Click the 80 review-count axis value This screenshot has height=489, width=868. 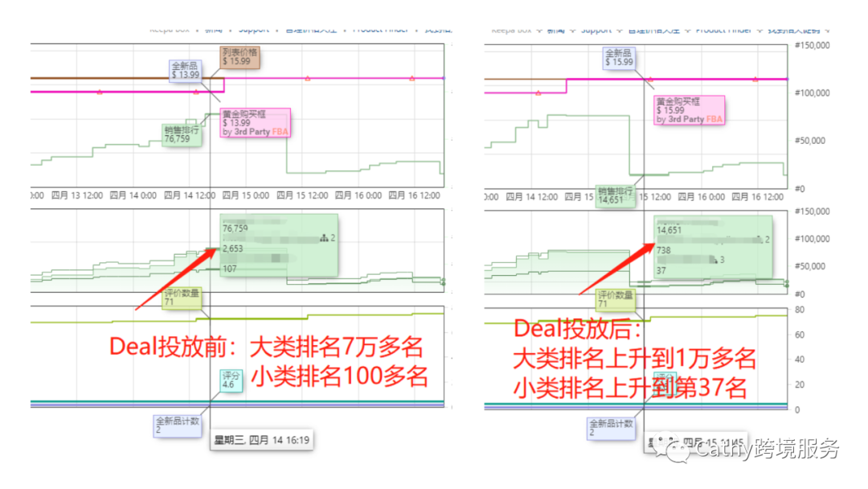[800, 310]
